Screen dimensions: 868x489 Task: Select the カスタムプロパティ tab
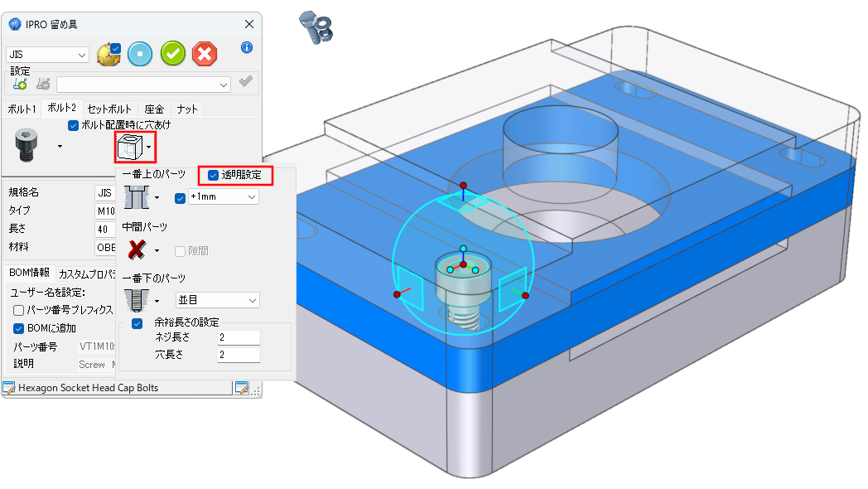[x=87, y=274]
